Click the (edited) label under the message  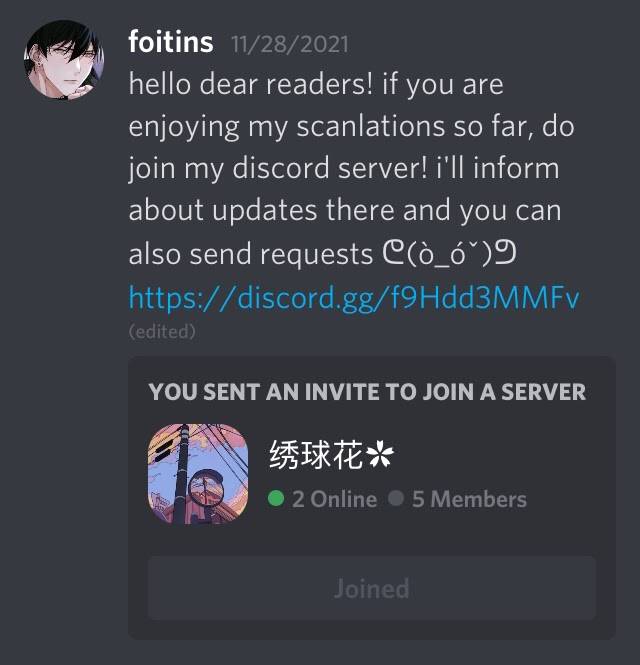pyautogui.click(x=162, y=332)
